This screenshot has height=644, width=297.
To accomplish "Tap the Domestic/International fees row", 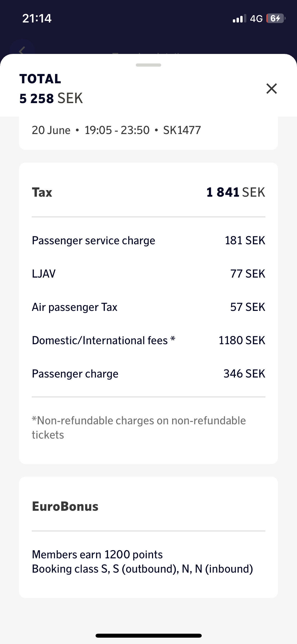I will coord(148,341).
